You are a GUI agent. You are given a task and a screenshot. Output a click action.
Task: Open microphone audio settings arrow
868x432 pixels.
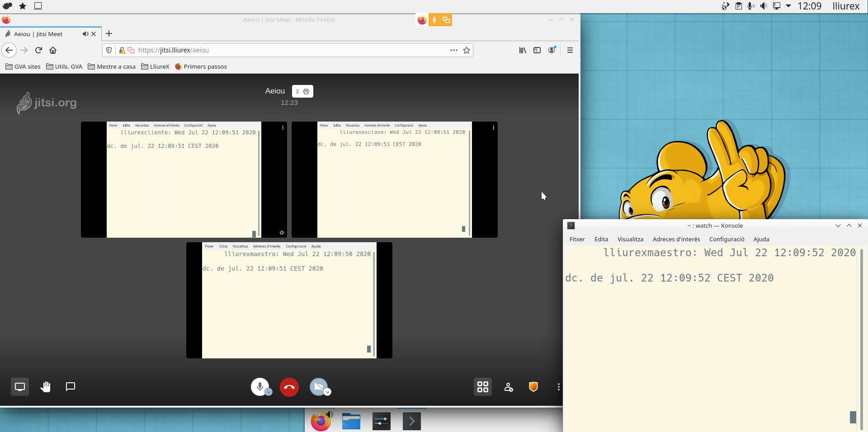click(269, 392)
